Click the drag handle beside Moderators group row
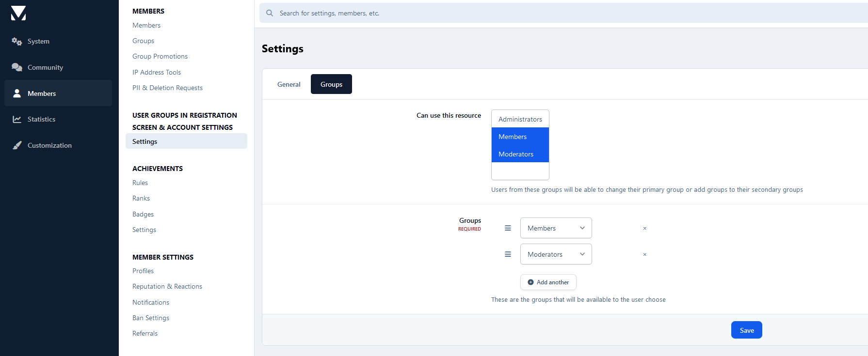The image size is (868, 356). point(508,254)
